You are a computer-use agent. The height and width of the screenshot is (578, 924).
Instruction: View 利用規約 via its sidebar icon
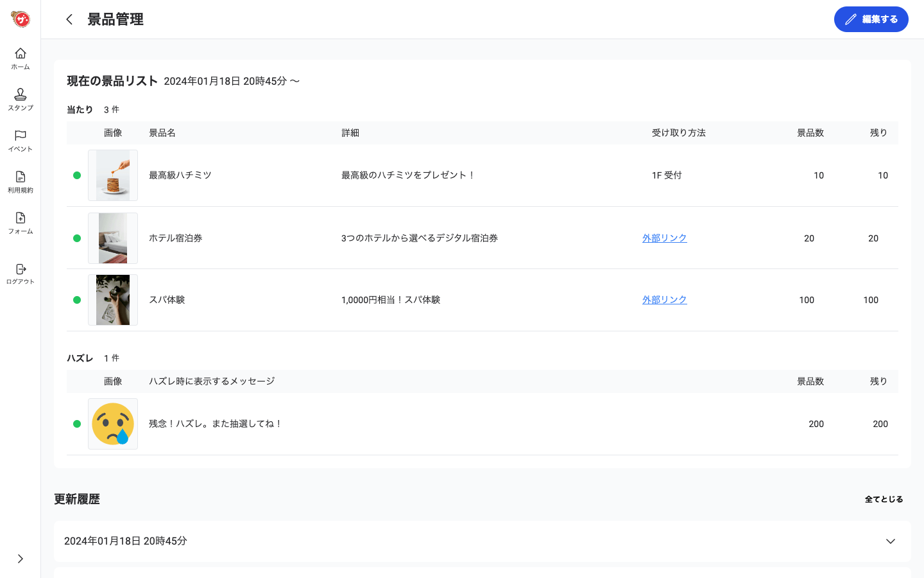20,181
